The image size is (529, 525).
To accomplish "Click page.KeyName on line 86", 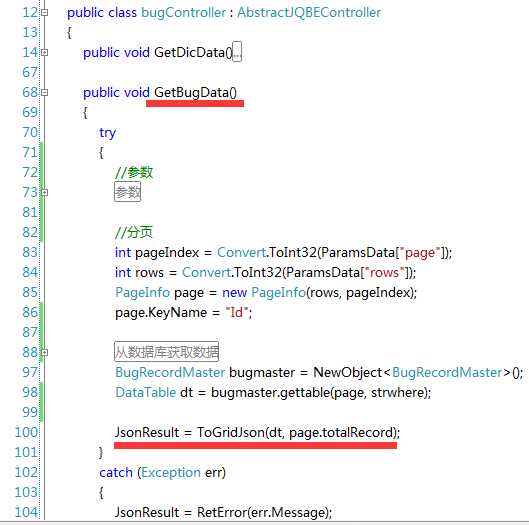I will pyautogui.click(x=161, y=312).
